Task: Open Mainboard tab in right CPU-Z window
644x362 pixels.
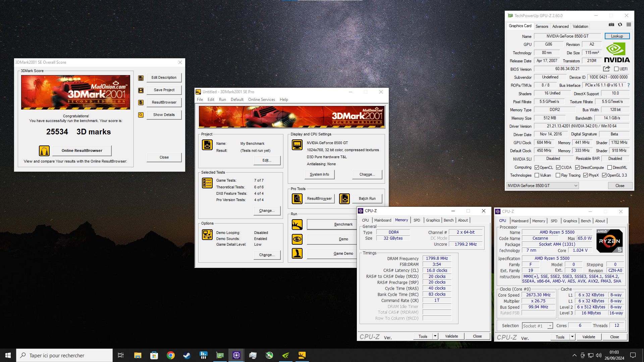Action: pos(520,221)
